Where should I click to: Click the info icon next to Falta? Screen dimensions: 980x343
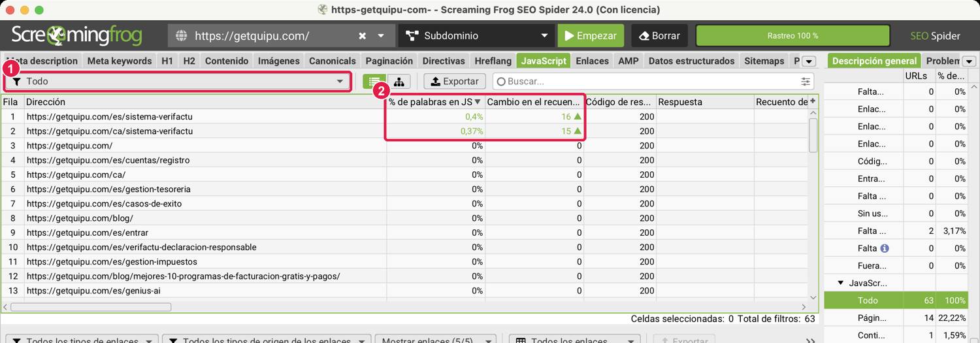point(885,248)
